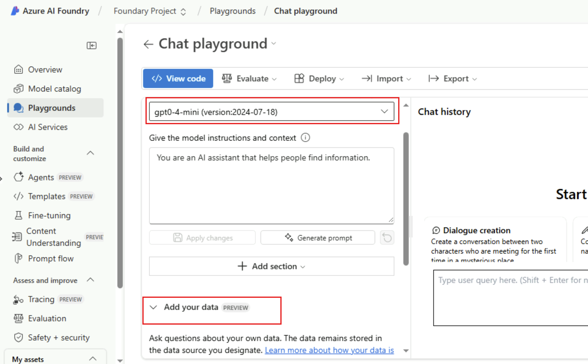Open the gpt0-4-mini deployment dropdown

(x=272, y=111)
